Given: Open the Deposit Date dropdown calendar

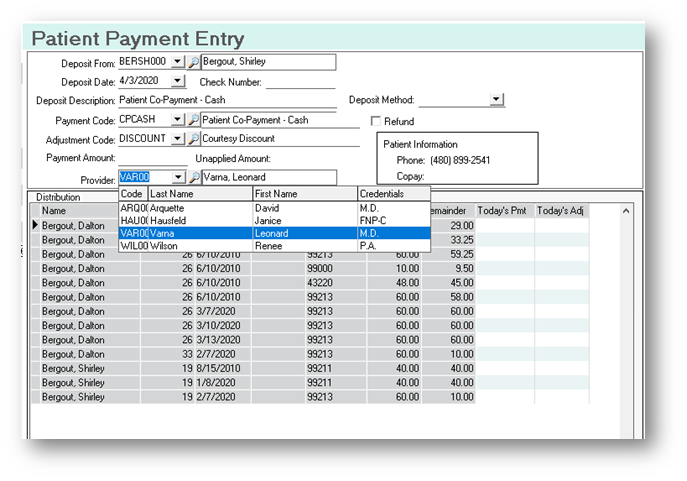Looking at the screenshot, I should point(178,82).
